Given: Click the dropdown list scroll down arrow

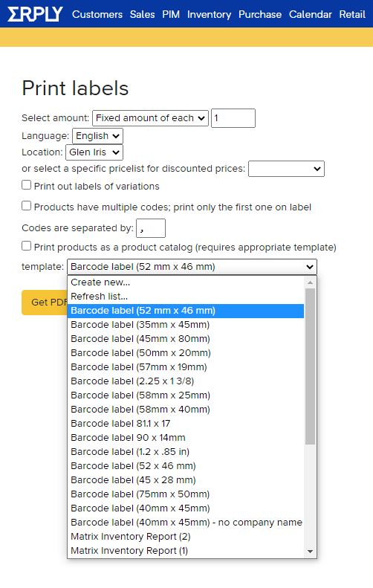Looking at the screenshot, I should [310, 552].
